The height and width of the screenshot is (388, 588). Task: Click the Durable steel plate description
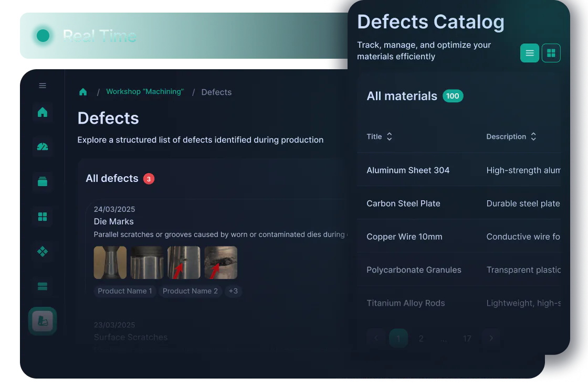coord(523,203)
